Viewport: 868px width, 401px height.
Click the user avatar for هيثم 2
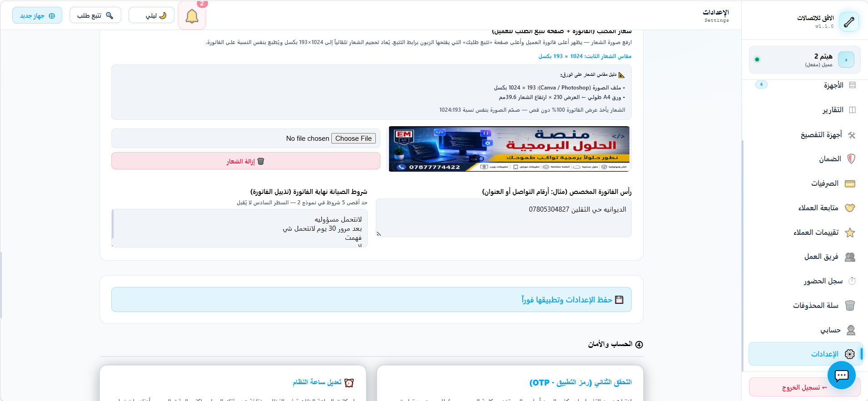pyautogui.click(x=846, y=59)
